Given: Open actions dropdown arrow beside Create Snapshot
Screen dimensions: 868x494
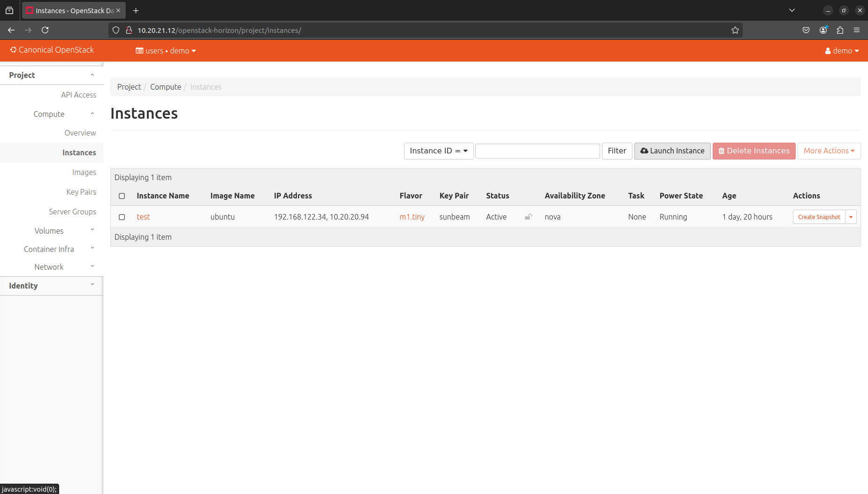Looking at the screenshot, I should (x=851, y=217).
